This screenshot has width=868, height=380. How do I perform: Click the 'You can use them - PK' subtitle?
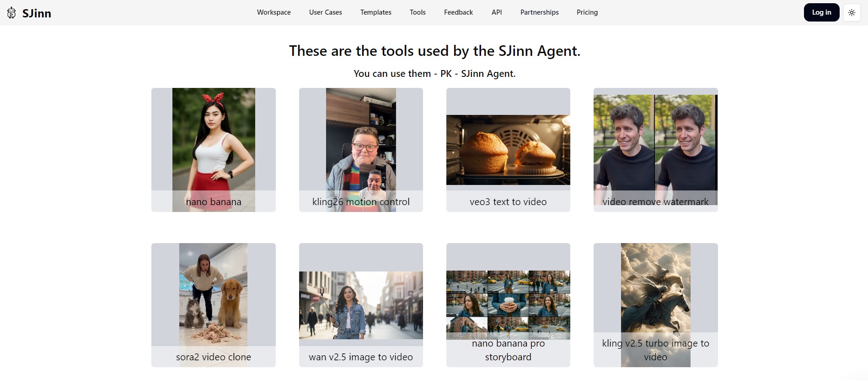tap(434, 74)
